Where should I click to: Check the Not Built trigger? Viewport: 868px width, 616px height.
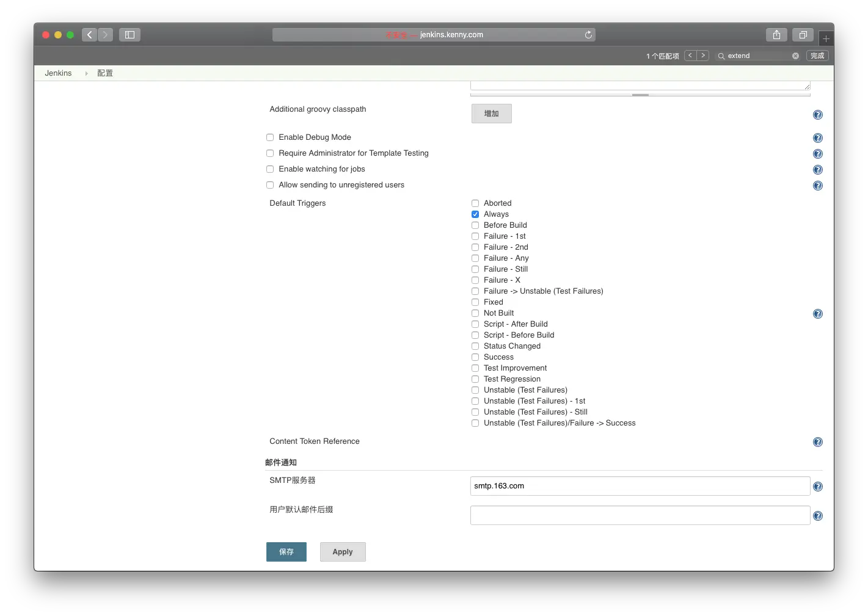[475, 313]
